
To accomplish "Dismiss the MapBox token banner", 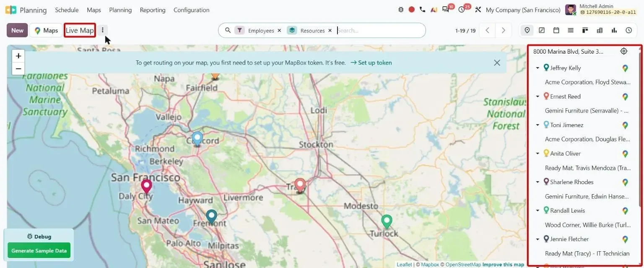I will (497, 62).
